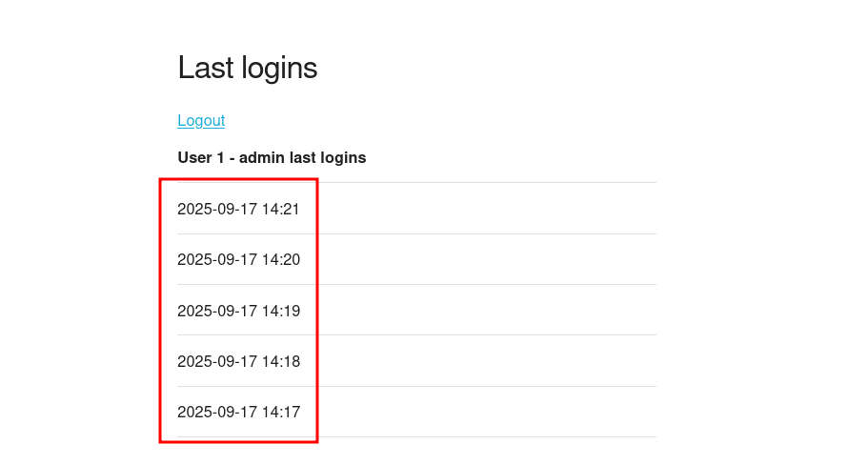Screen dimensions: 868x465
Task: Click the "User 1" text in the subheading
Action: 200,157
